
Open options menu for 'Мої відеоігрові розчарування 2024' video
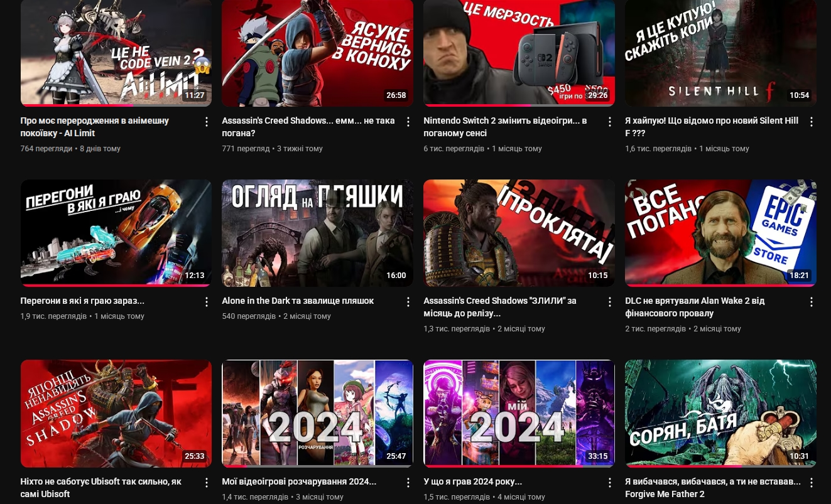[408, 483]
